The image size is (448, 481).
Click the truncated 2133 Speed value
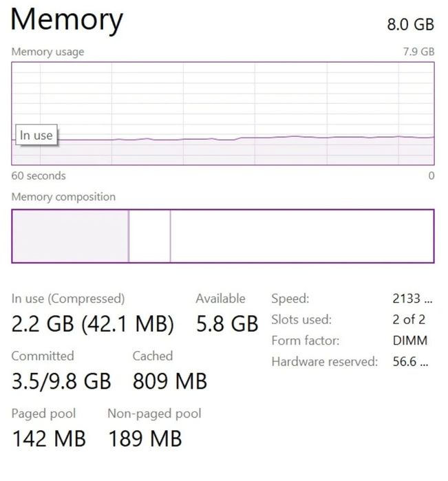point(412,299)
